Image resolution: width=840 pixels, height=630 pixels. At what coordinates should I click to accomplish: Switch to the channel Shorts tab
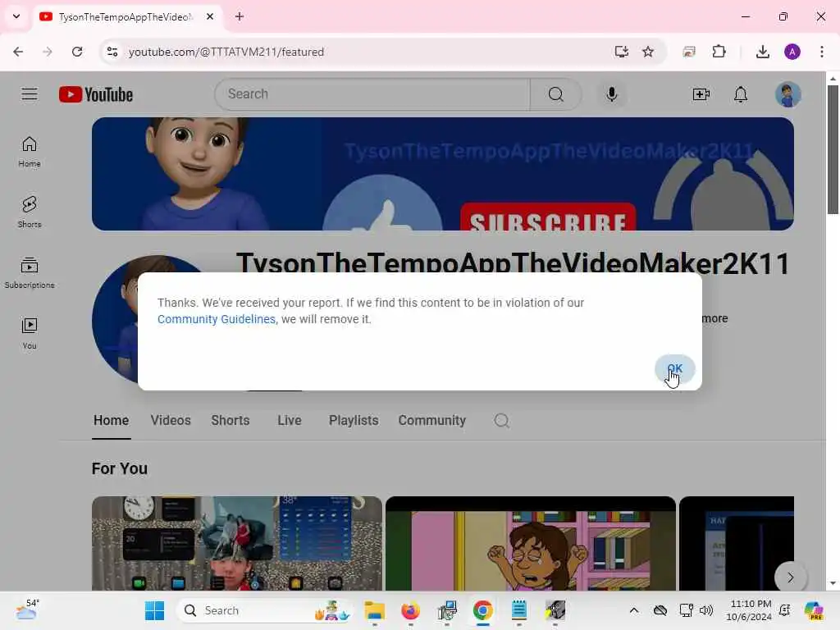coord(231,421)
